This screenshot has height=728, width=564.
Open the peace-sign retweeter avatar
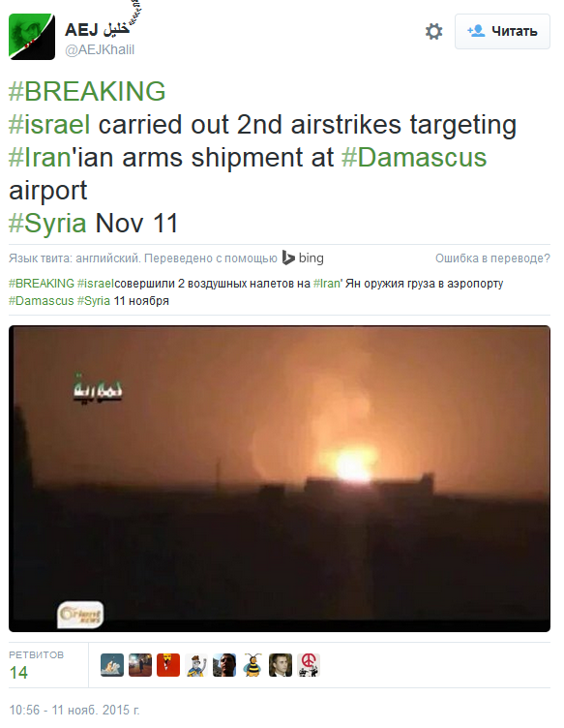[309, 665]
